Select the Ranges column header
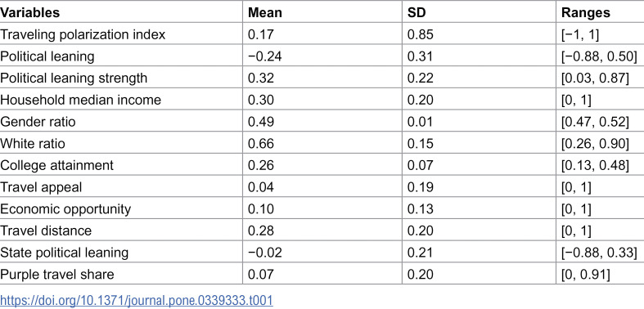Image resolution: width=644 pixels, height=309 pixels. (x=586, y=13)
